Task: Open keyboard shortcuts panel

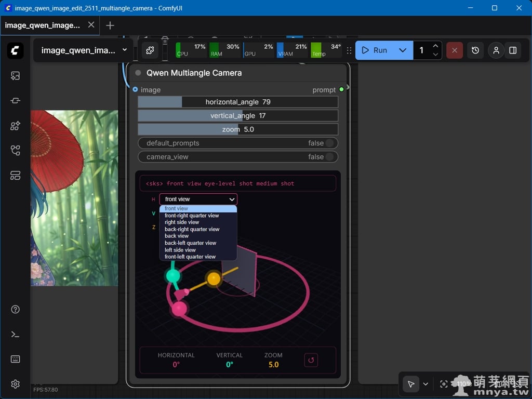Action: (15, 359)
